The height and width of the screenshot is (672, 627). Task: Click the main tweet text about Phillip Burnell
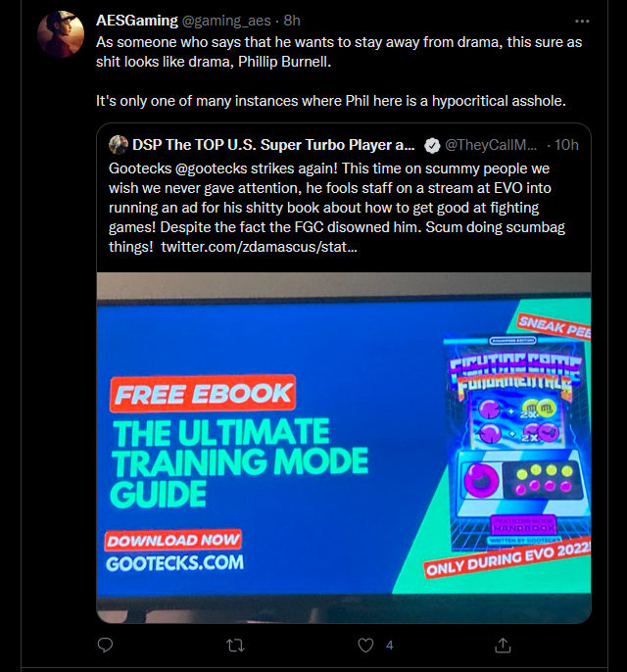[339, 72]
